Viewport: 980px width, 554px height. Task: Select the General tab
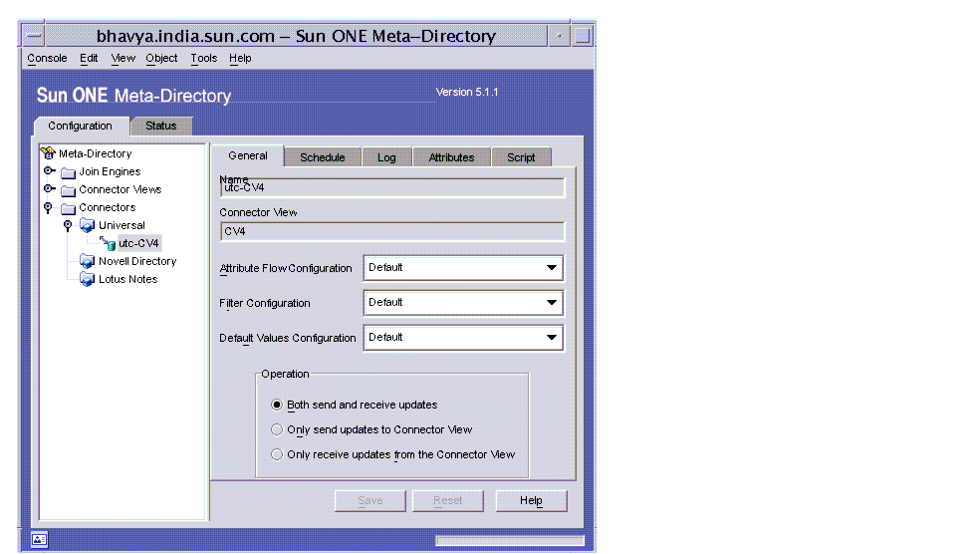pos(248,155)
